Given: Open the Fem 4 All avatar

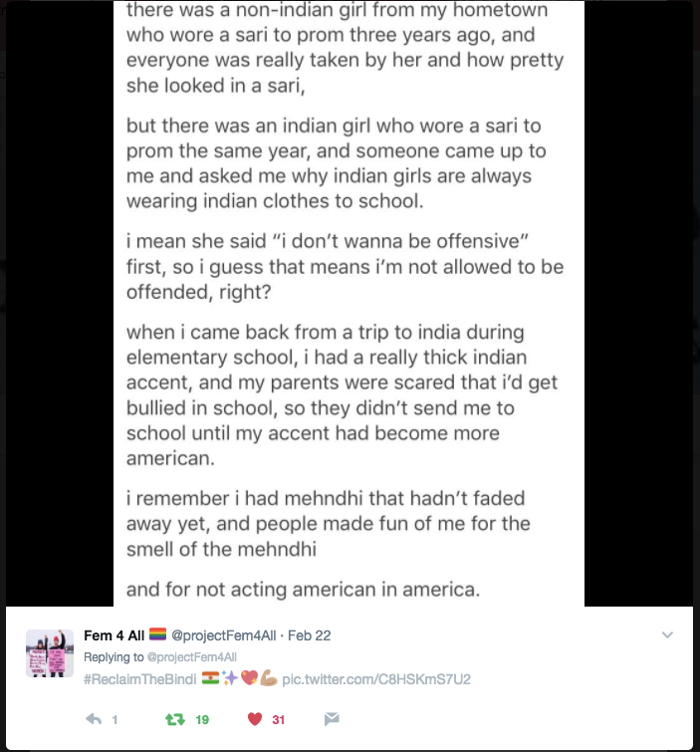Looking at the screenshot, I should pyautogui.click(x=50, y=653).
